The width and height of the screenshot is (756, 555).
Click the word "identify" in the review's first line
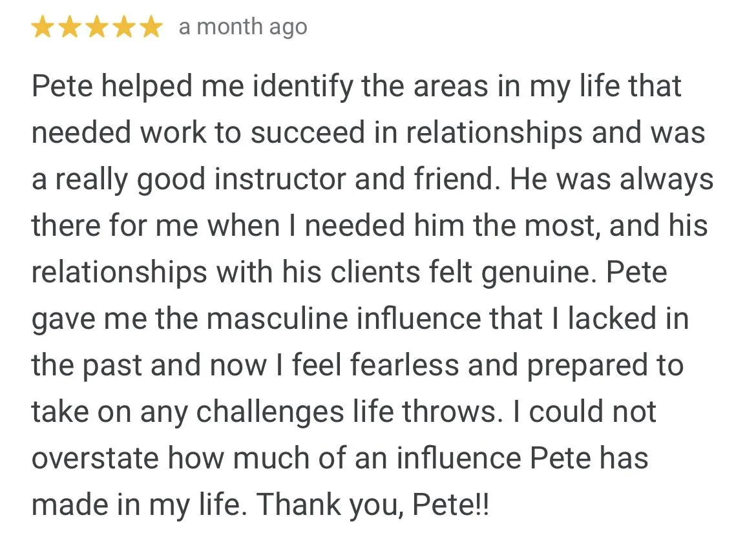303,87
